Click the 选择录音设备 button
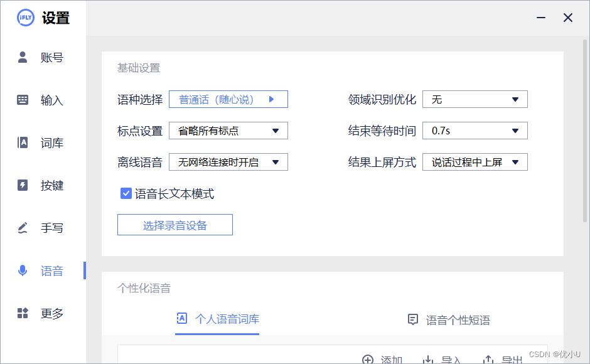This screenshot has height=364, width=590. coord(175,225)
